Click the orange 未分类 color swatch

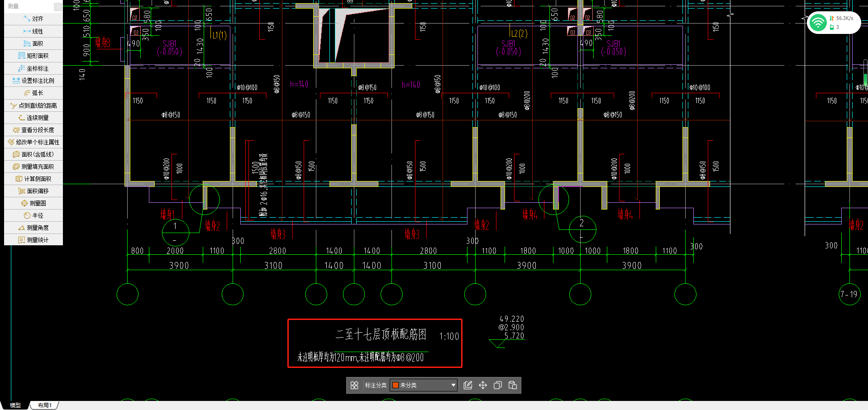(x=395, y=385)
